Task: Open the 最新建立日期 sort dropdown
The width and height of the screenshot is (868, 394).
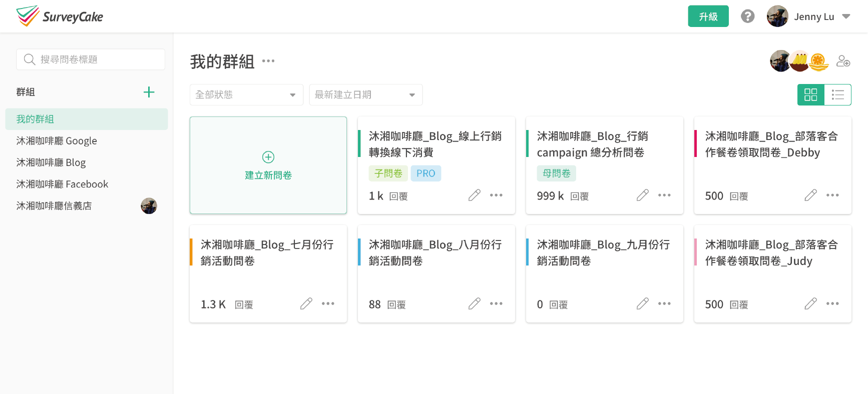Action: pos(365,94)
